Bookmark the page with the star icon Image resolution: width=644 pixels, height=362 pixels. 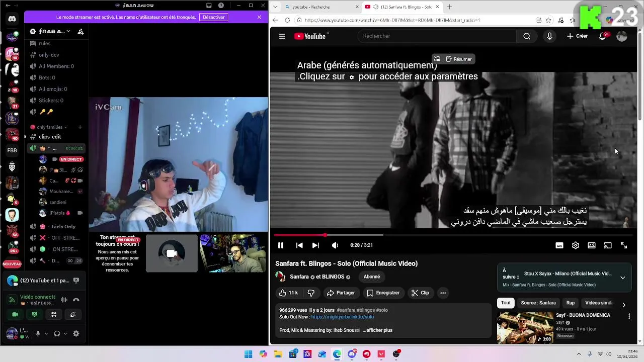coord(548,20)
